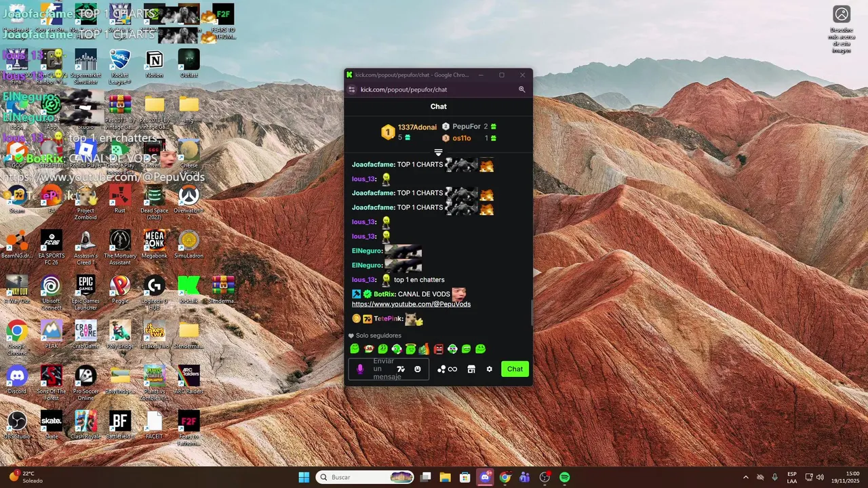Select the Epic Games Launcher icon
This screenshot has width=868, height=488.
(x=85, y=293)
